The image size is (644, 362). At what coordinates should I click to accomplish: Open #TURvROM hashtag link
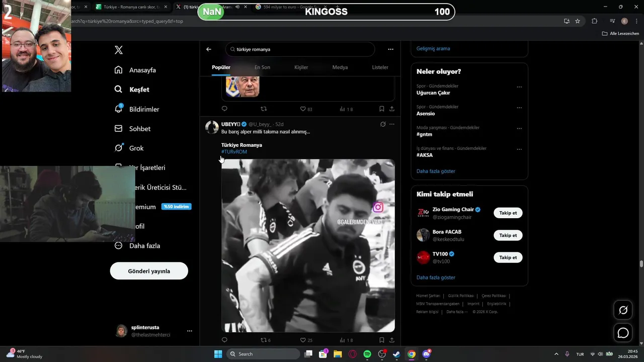point(234,152)
